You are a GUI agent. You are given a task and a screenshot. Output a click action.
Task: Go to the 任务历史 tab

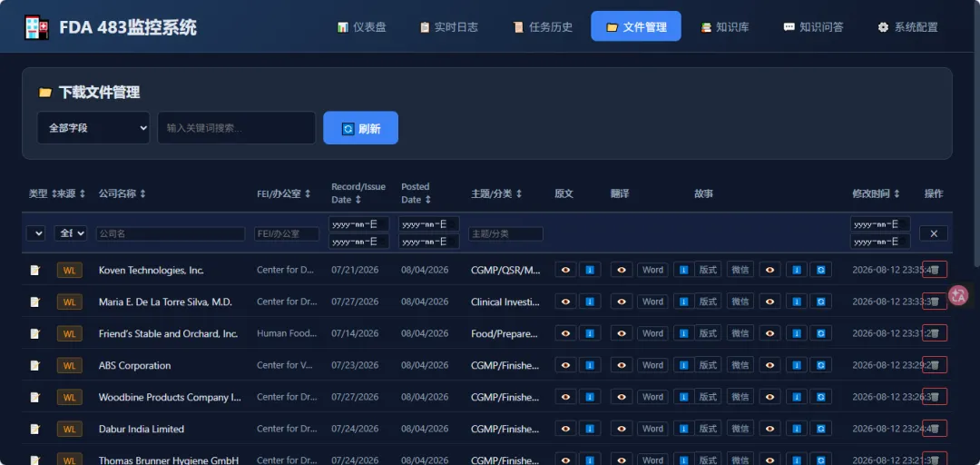543,27
